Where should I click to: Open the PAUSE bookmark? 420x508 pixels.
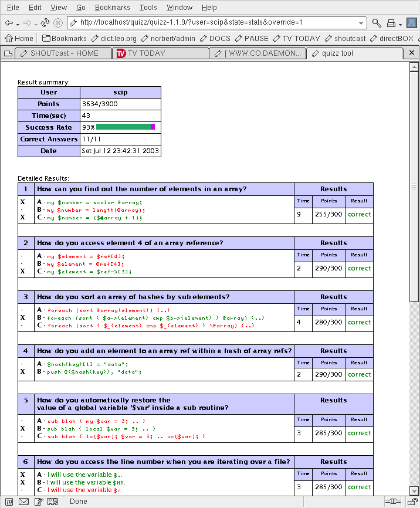pyautogui.click(x=252, y=39)
